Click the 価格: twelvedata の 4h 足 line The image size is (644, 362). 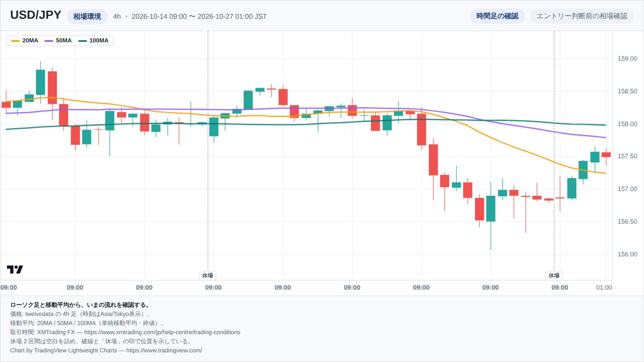pyautogui.click(x=81, y=314)
